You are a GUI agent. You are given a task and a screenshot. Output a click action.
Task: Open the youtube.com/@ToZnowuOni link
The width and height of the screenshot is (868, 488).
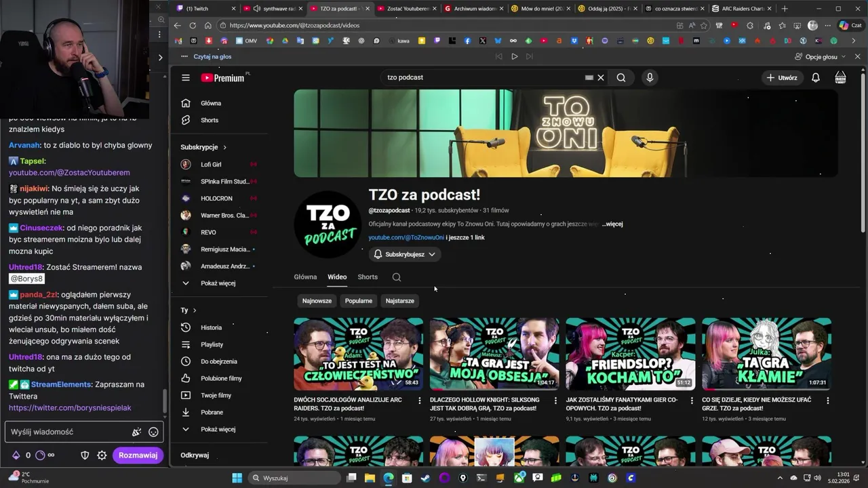(406, 237)
